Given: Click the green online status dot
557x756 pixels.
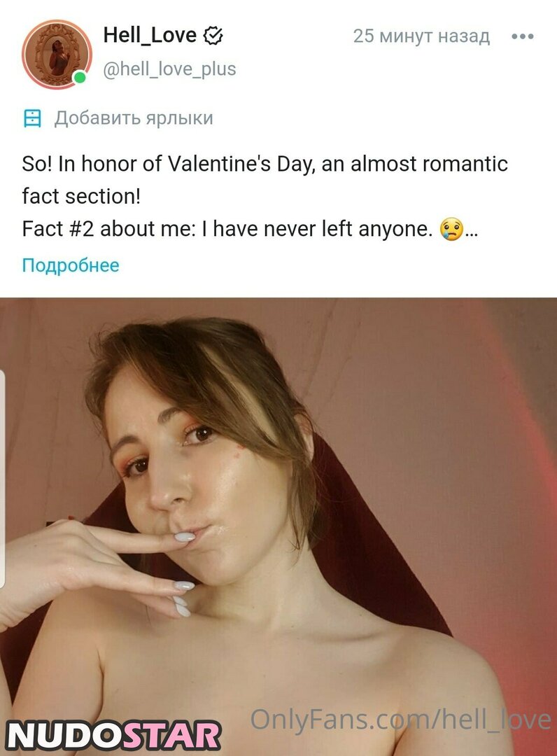Looking at the screenshot, I should (x=80, y=77).
